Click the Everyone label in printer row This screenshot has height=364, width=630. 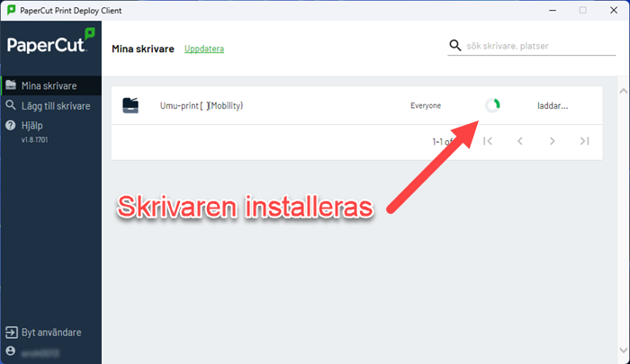pos(426,105)
